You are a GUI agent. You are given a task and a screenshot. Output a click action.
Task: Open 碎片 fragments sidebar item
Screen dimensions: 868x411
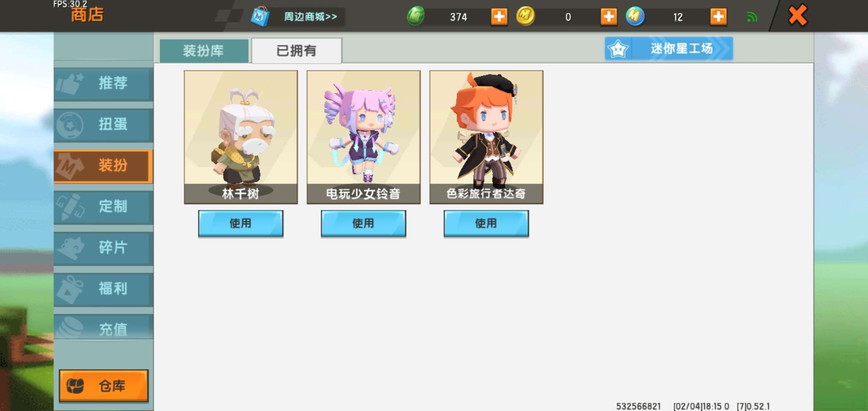(x=104, y=248)
